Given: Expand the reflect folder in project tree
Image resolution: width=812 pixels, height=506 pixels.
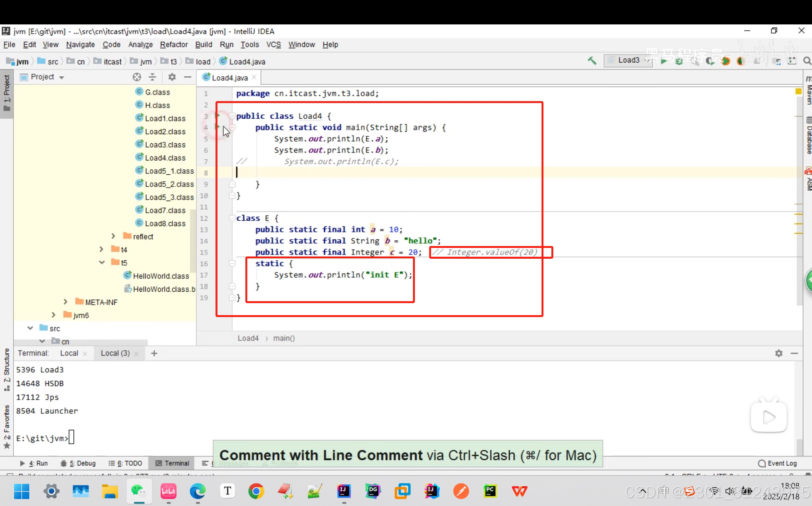Looking at the screenshot, I should (x=113, y=236).
